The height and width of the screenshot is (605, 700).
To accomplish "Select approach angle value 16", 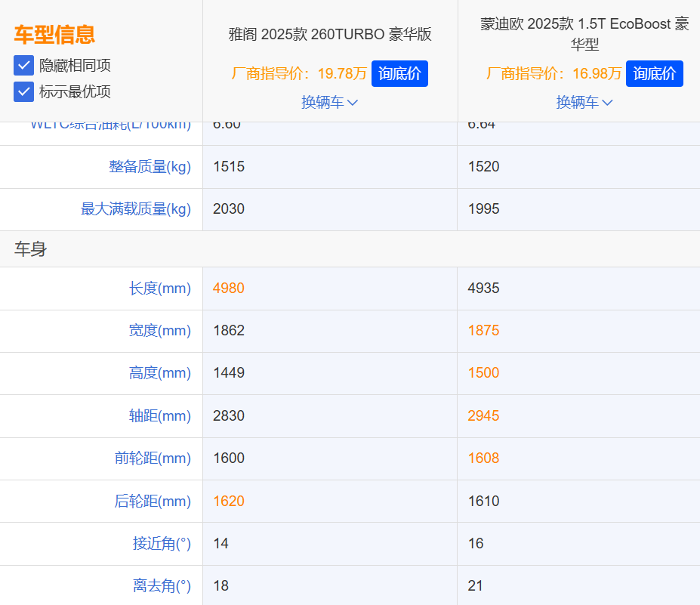I will pyautogui.click(x=476, y=544).
